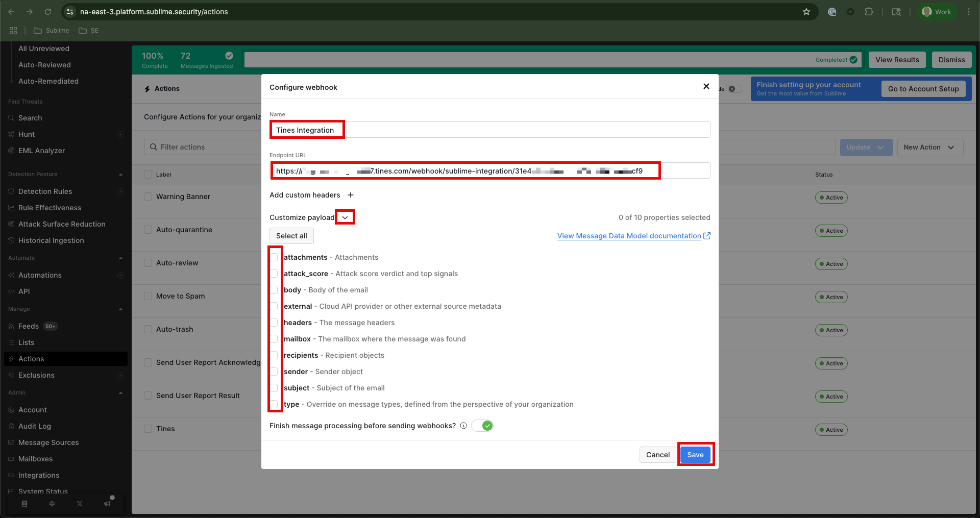This screenshot has height=518, width=980.
Task: Open EML Analyzer in the sidebar
Action: click(41, 151)
